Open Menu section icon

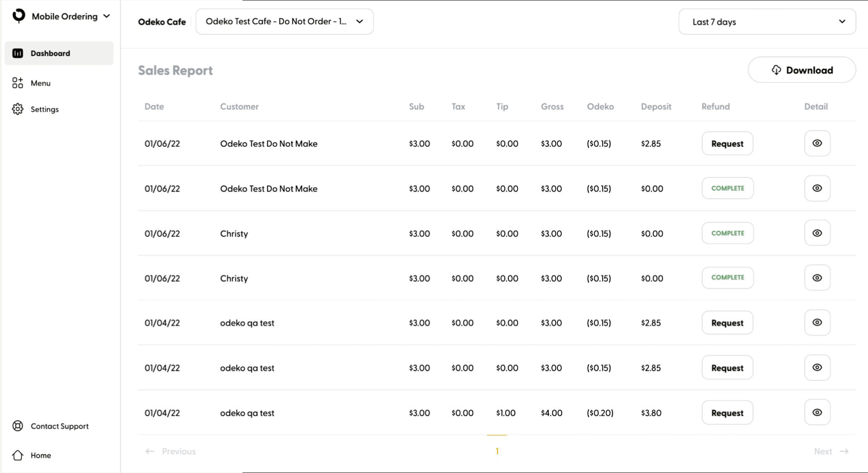tap(17, 82)
